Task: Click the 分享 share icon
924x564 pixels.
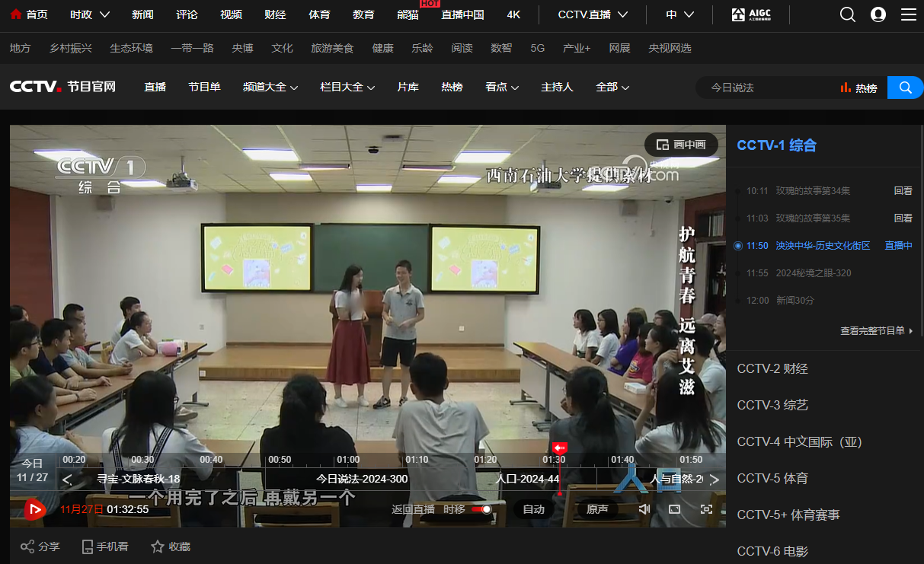Action: [27, 546]
